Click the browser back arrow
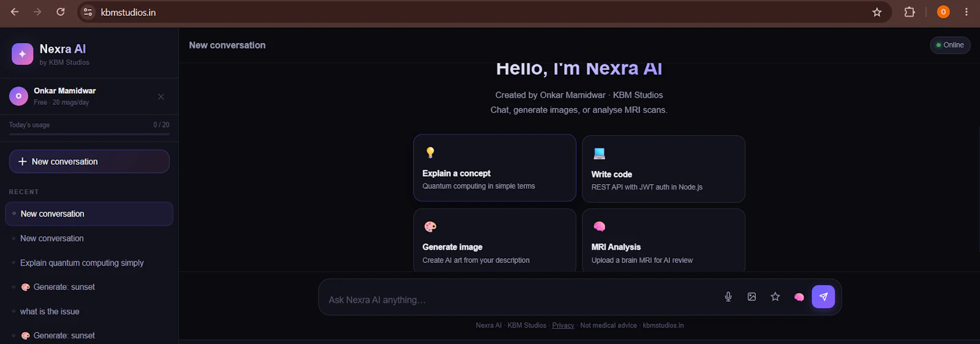This screenshot has height=344, width=980. click(x=15, y=12)
